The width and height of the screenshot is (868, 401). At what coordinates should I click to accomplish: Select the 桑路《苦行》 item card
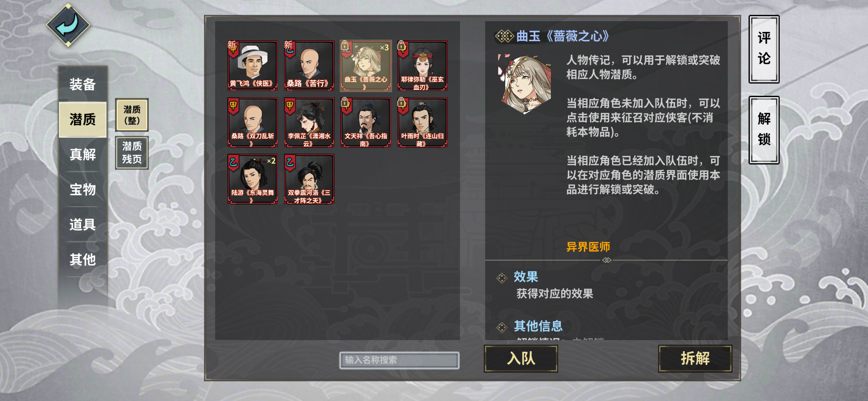pos(309,66)
